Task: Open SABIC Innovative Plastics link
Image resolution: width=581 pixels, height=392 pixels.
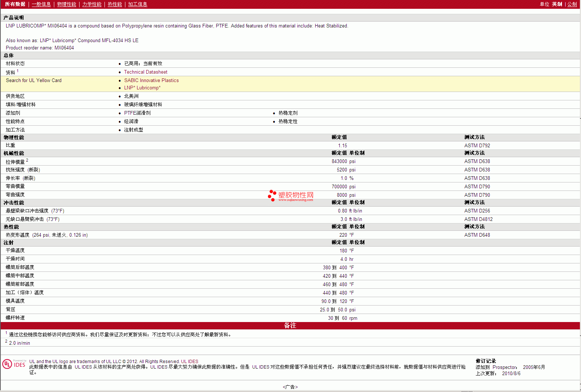Action: pos(151,81)
